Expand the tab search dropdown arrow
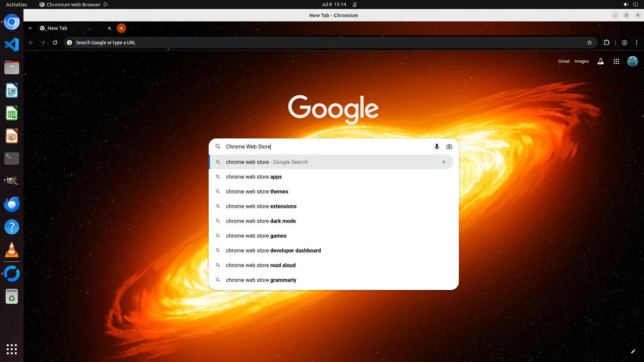 (x=30, y=28)
